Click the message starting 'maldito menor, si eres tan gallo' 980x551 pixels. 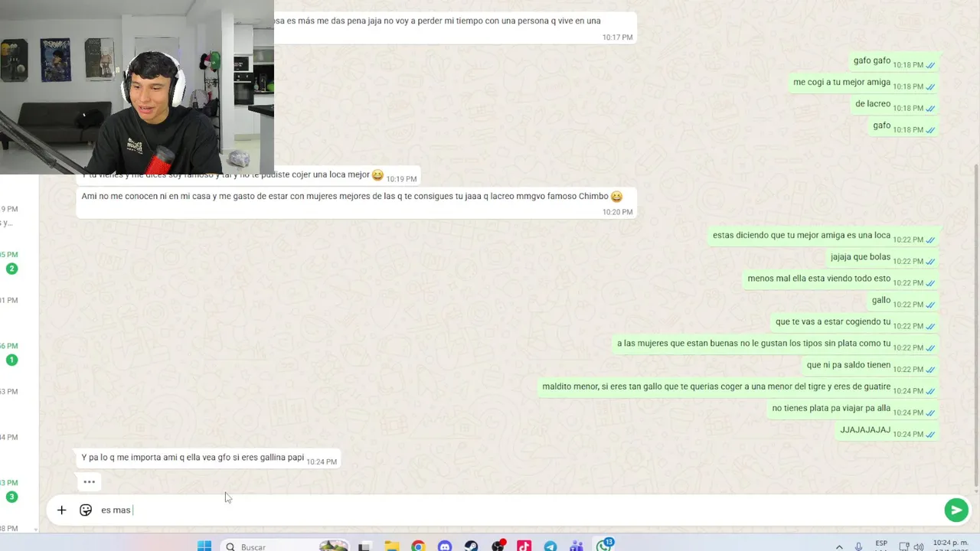[x=738, y=386]
